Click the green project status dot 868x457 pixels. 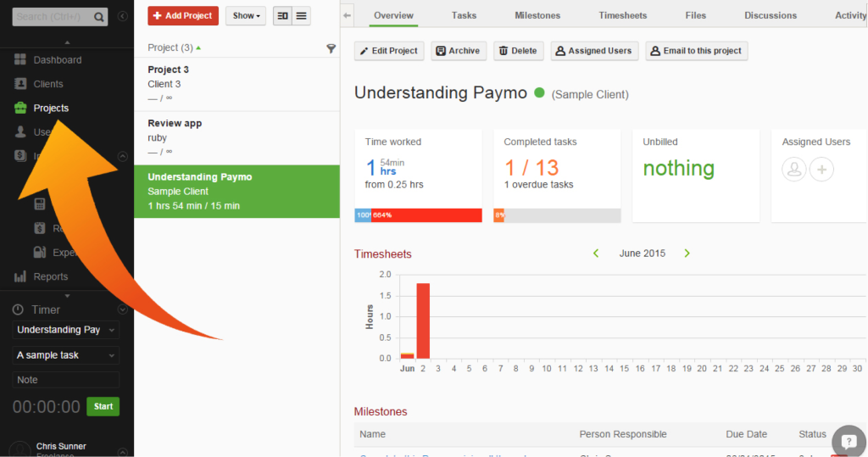tap(539, 93)
